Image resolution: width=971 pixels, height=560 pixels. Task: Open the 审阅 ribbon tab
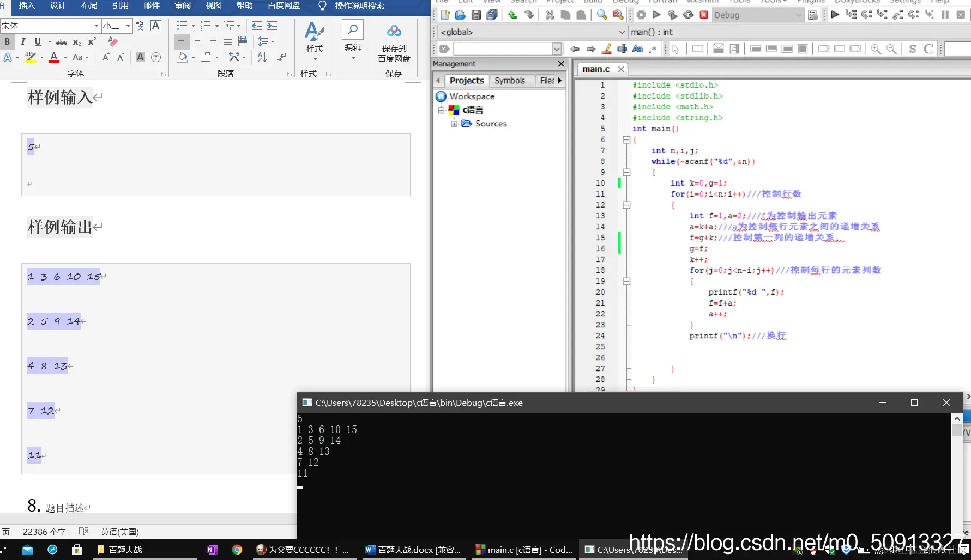183,5
